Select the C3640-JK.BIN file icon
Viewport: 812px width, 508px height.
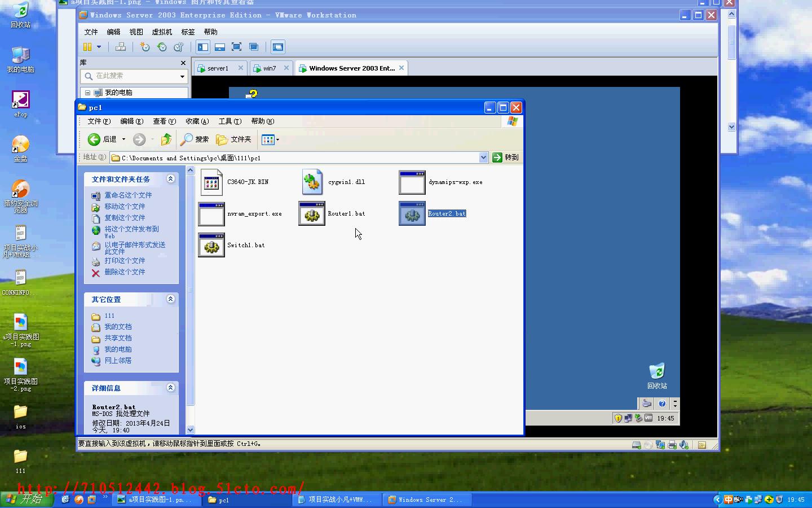point(211,182)
